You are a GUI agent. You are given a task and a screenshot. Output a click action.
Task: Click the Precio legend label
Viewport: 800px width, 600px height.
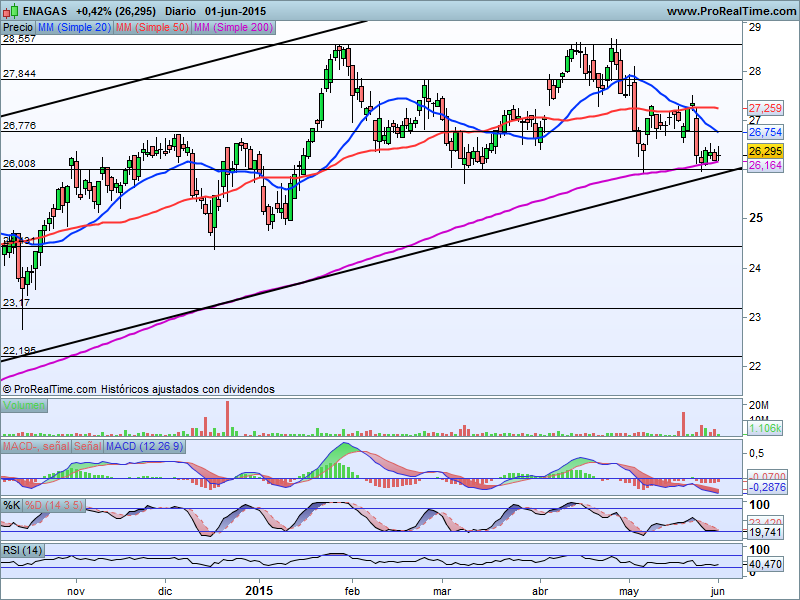click(18, 27)
